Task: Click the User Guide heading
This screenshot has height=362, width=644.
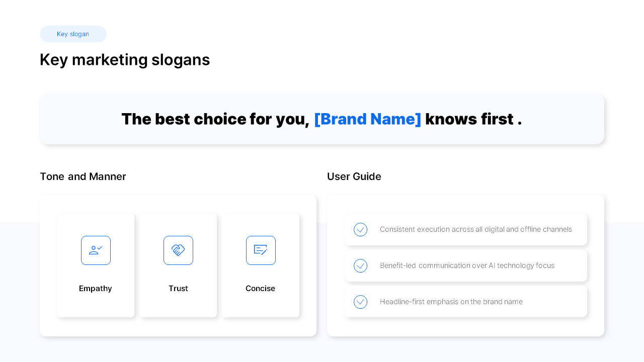Action: [354, 176]
